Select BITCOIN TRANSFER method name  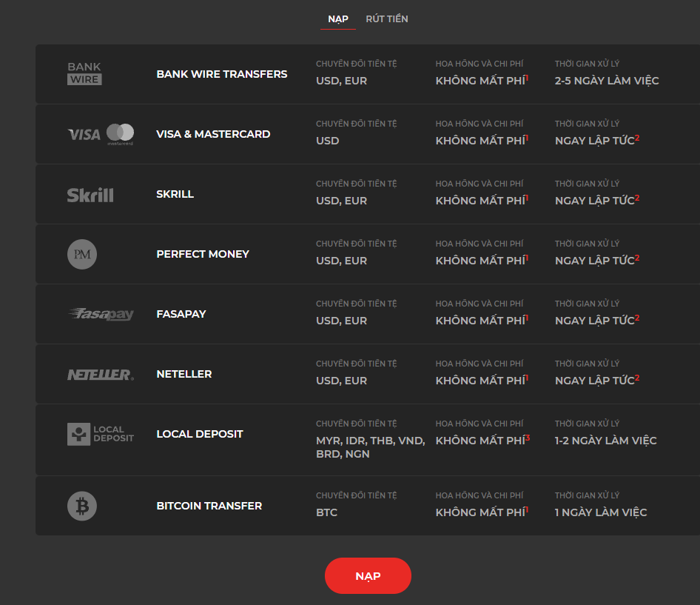point(209,506)
